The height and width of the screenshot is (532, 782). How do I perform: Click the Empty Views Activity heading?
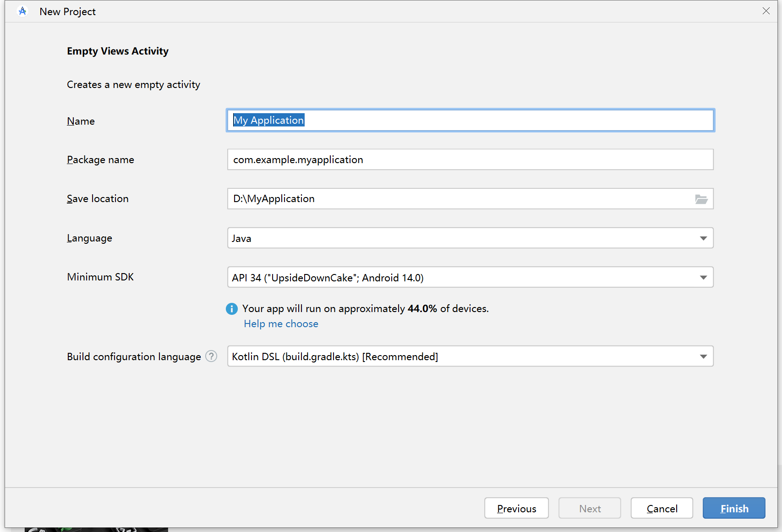click(x=118, y=51)
